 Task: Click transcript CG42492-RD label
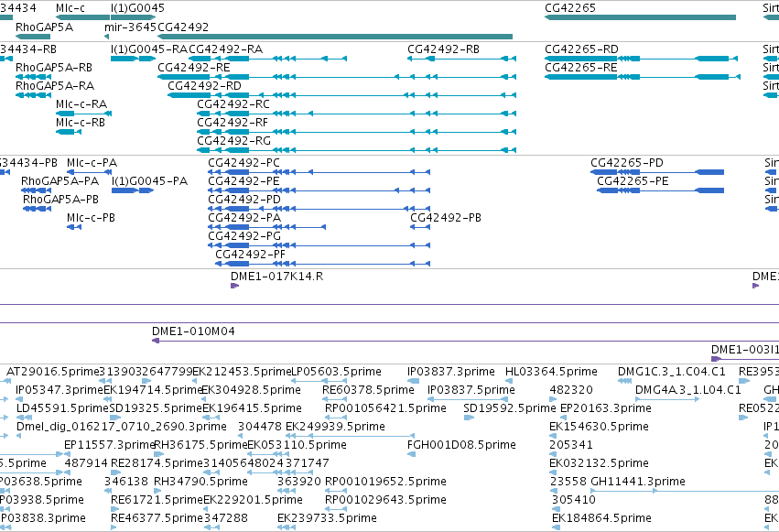[204, 85]
